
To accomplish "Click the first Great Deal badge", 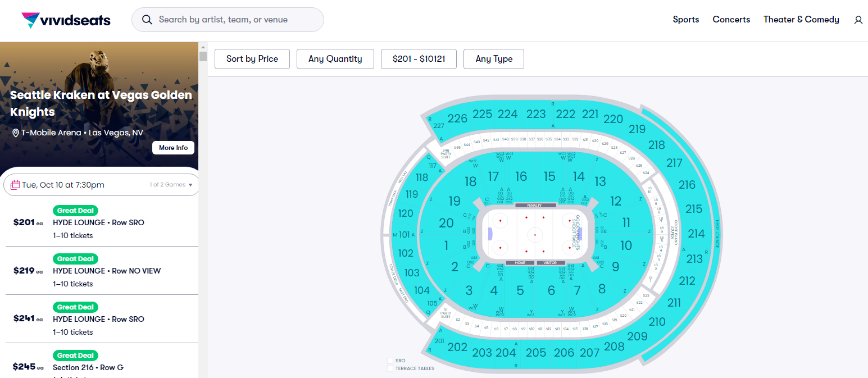I will 75,211.
